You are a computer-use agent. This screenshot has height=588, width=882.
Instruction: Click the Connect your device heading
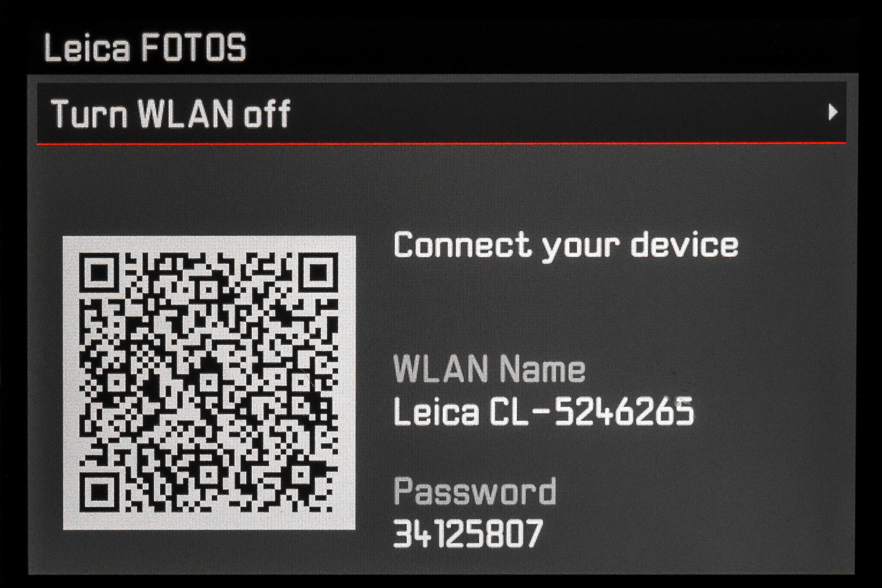565,246
